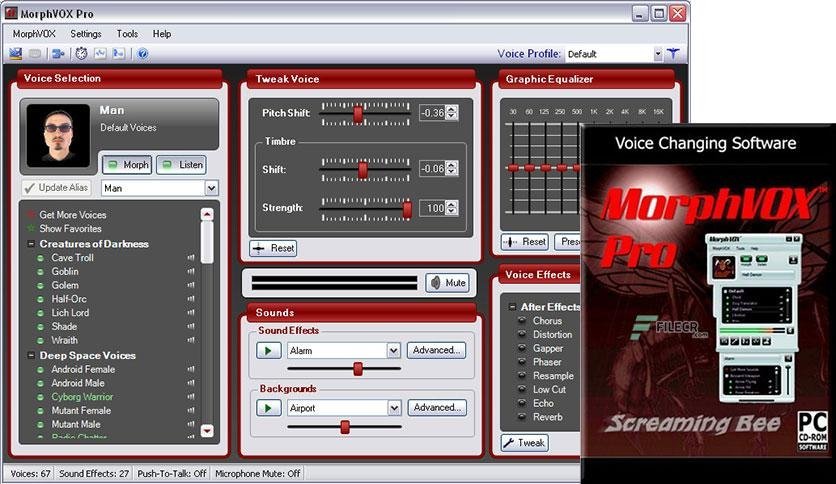Click the waveform toolbar icon beside the stopwatch
This screenshot has height=484, width=836.
point(100,53)
